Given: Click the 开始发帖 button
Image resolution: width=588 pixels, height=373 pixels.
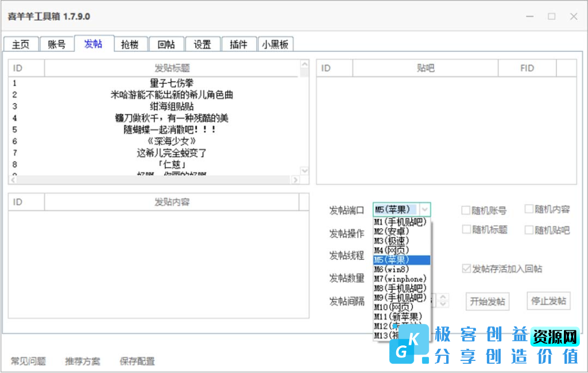Looking at the screenshot, I should coord(487,301).
